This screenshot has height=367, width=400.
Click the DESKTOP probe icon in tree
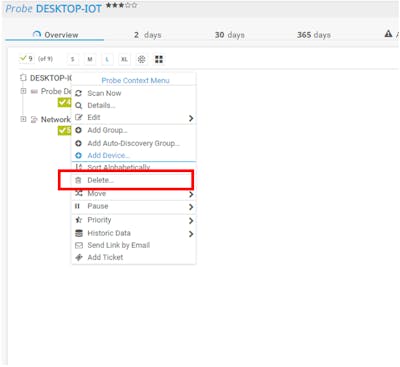click(23, 78)
